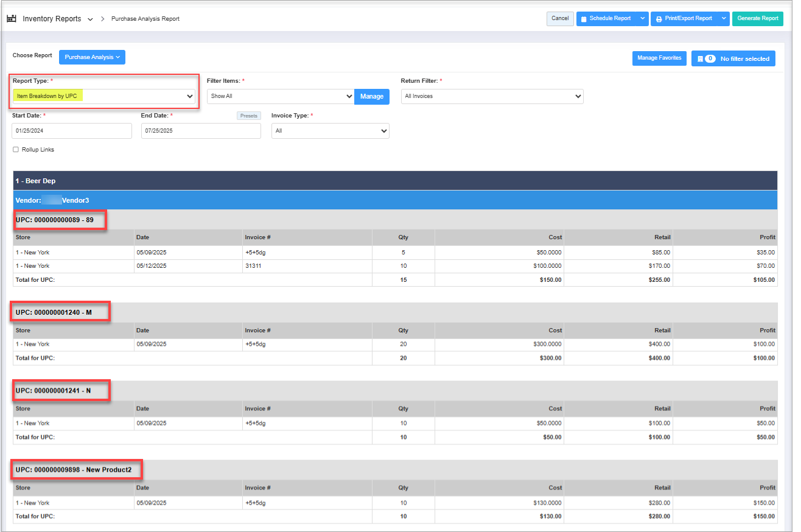801x532 pixels.
Task: Click the $280.00 retail total in bold
Action: pos(659,516)
